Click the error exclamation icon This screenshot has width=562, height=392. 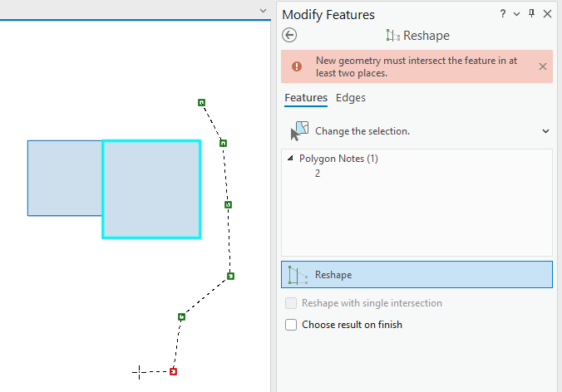[x=297, y=66]
